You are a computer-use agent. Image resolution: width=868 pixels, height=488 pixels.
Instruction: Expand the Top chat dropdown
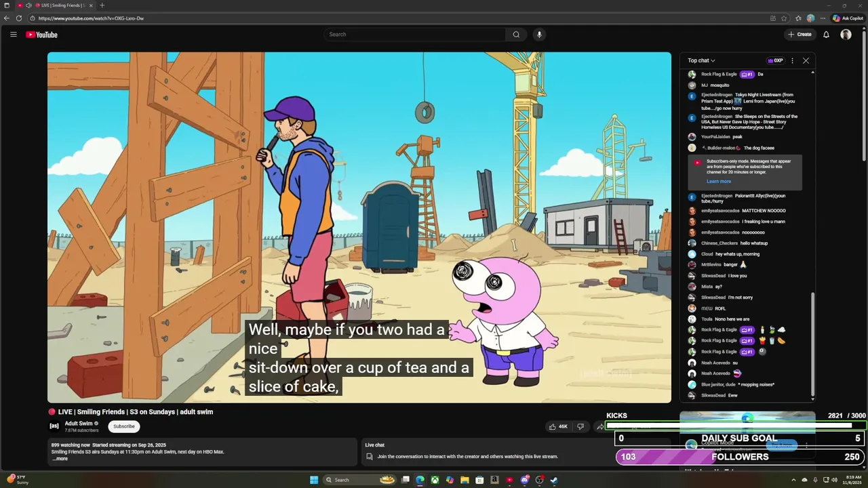[701, 60]
